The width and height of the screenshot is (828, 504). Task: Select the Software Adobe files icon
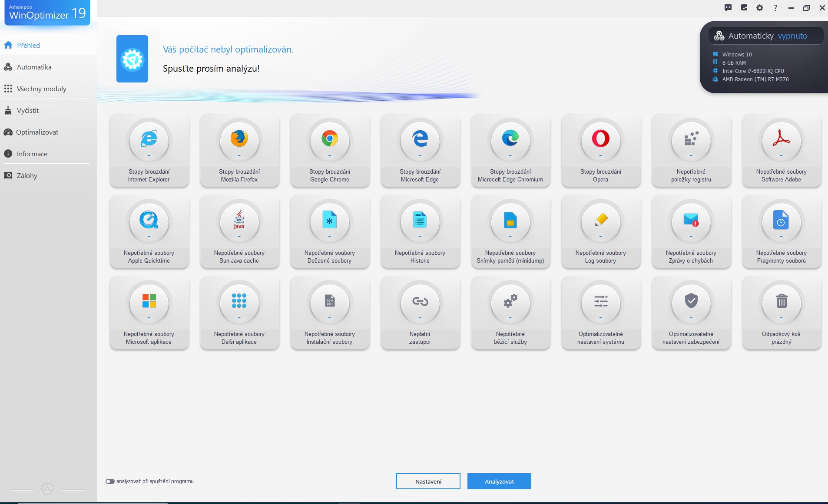[x=781, y=139]
